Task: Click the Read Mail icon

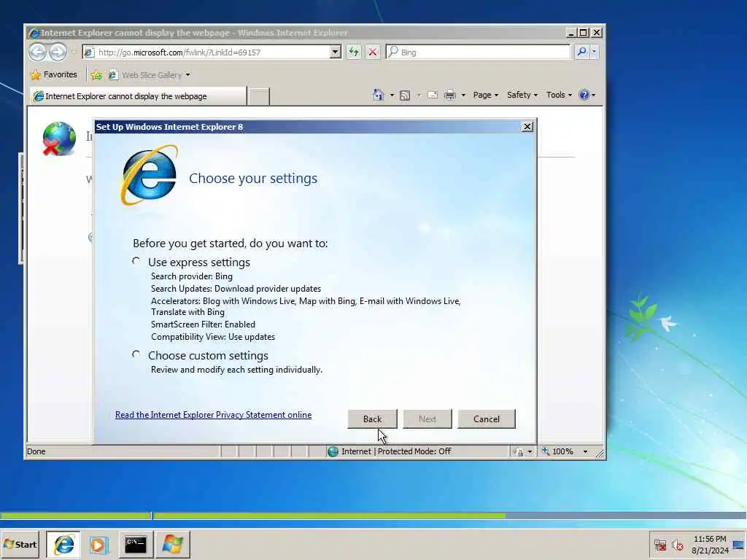Action: click(432, 95)
